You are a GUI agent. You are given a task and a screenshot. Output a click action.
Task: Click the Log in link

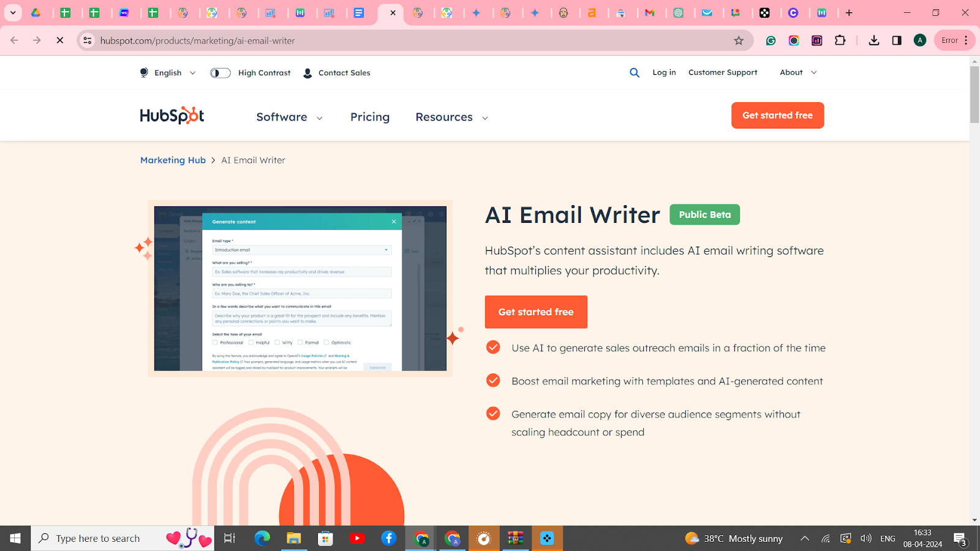pos(664,72)
